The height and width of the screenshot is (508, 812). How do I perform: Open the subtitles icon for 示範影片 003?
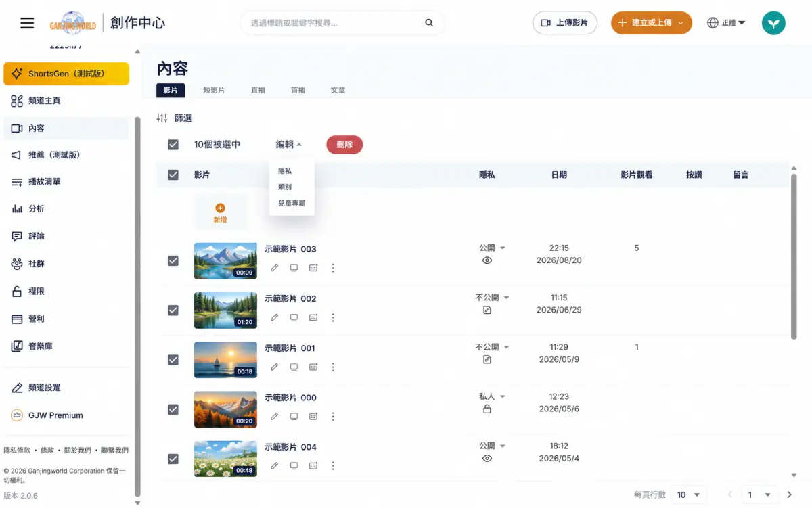(313, 268)
